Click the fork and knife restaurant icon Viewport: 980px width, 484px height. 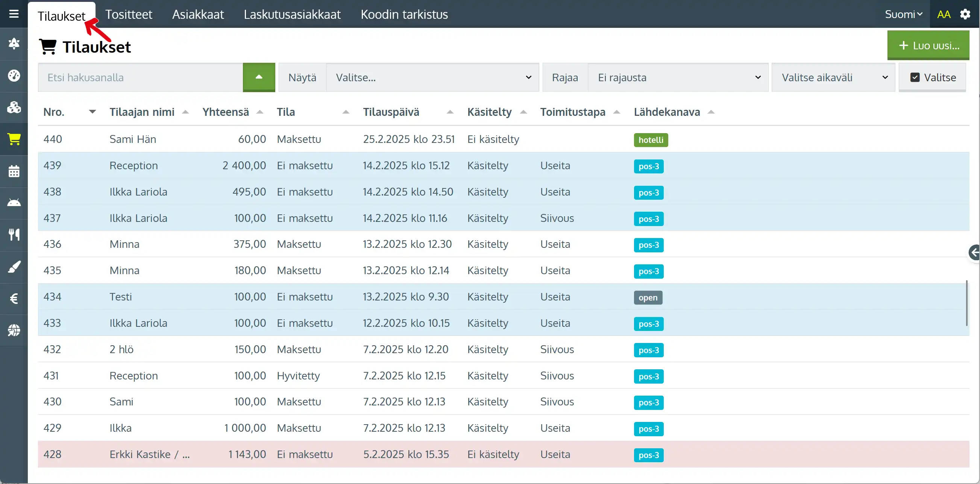point(14,235)
